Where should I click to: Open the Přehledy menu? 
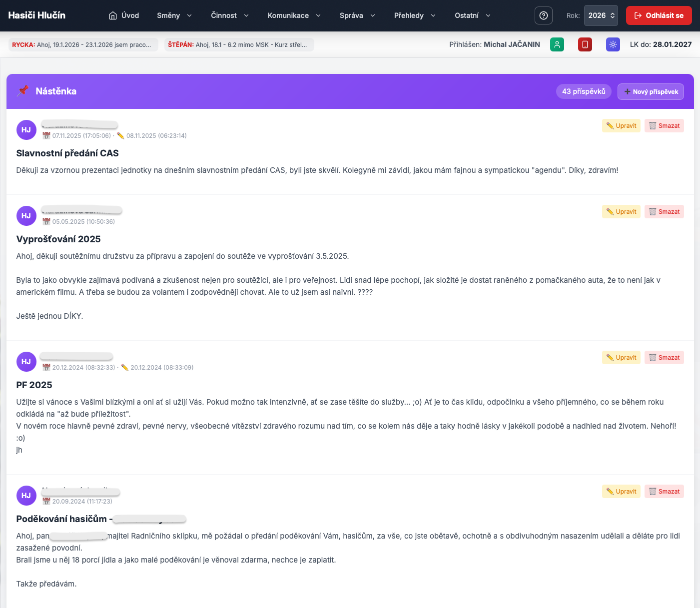click(x=414, y=15)
